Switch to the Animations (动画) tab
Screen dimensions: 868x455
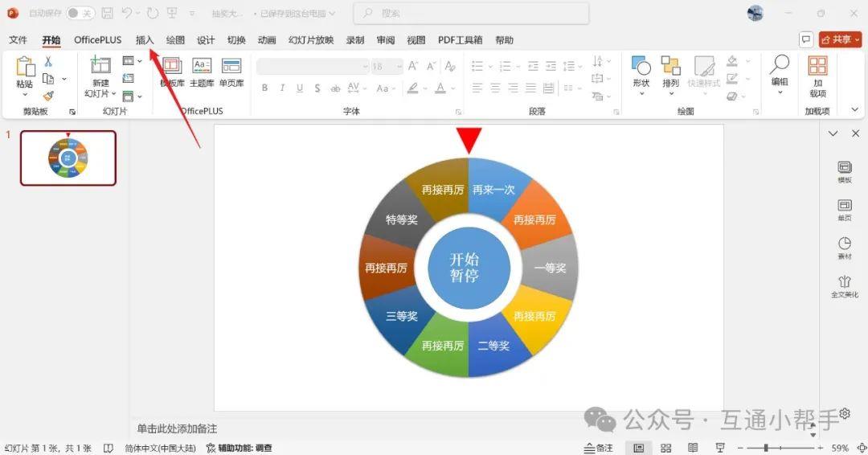(x=266, y=40)
